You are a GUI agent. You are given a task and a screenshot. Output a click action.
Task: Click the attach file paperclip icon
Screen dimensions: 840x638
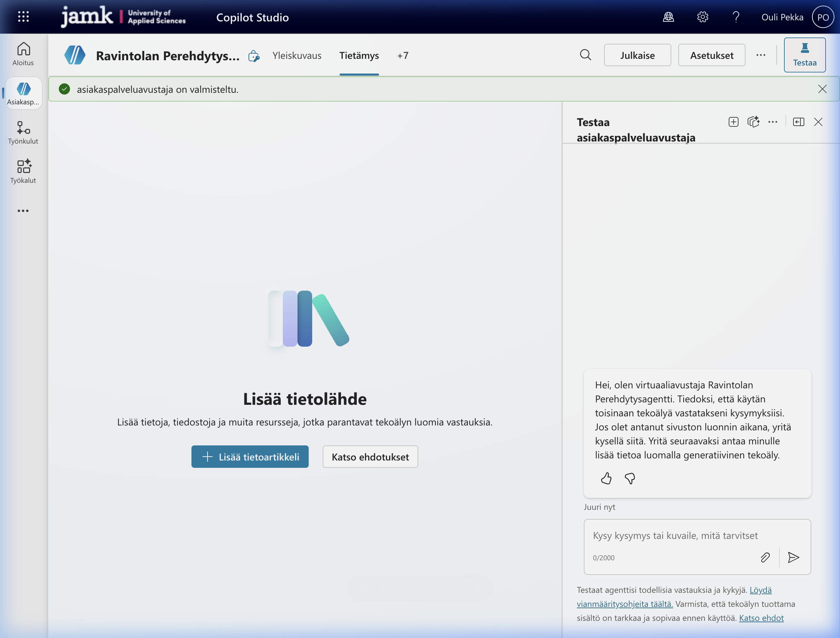[x=765, y=557]
